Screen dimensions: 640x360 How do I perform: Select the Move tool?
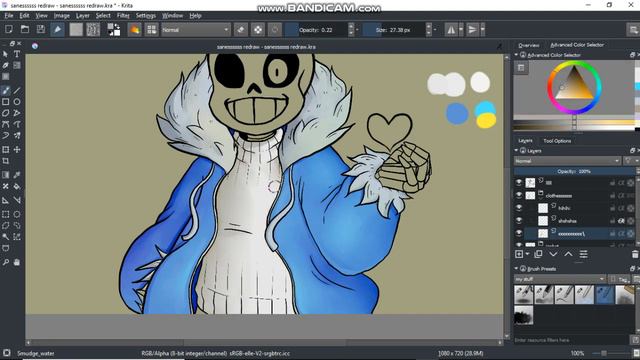(x=17, y=150)
